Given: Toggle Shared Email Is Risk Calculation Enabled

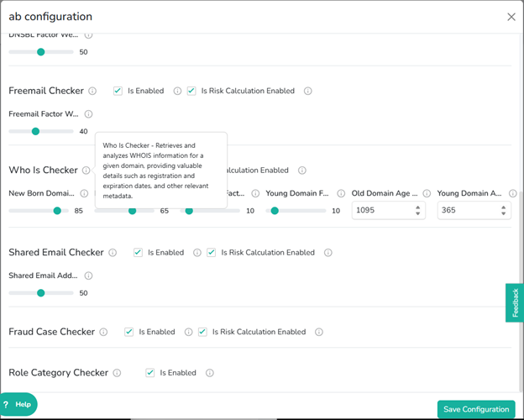Looking at the screenshot, I should tap(212, 253).
